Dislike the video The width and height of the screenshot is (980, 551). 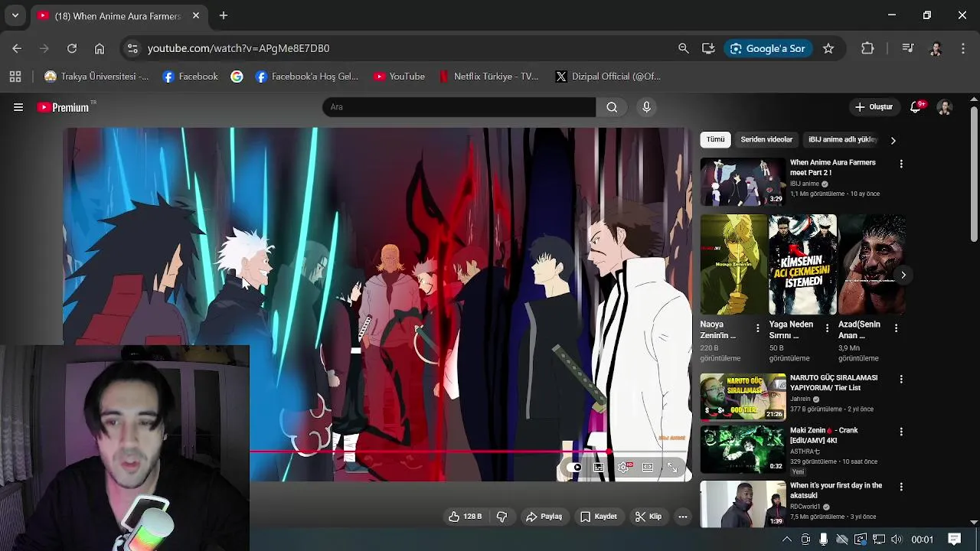coord(502,517)
